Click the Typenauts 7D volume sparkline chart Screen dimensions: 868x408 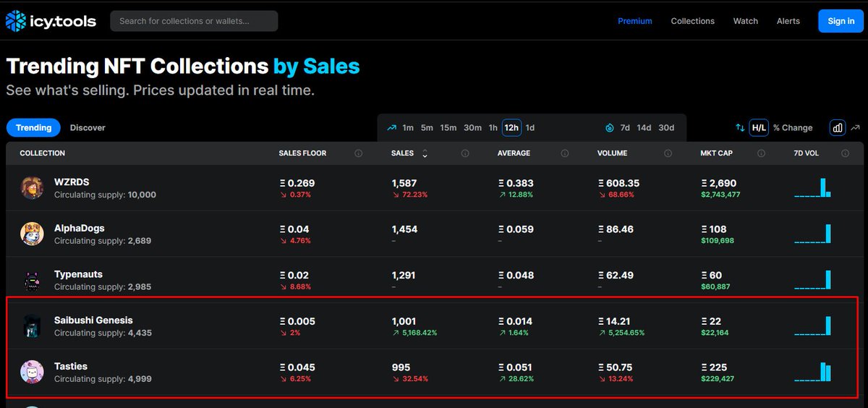pos(812,279)
